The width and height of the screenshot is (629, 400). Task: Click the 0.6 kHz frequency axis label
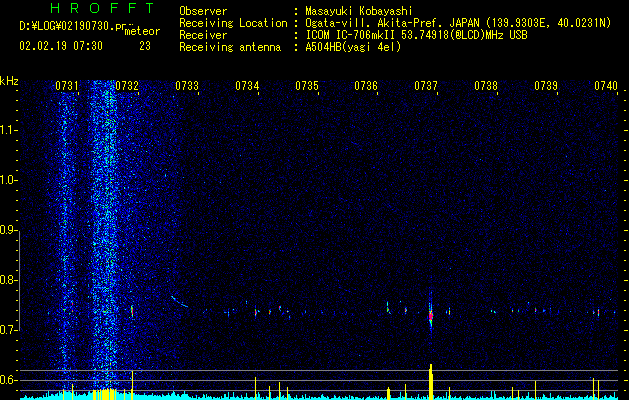pyautogui.click(x=9, y=380)
